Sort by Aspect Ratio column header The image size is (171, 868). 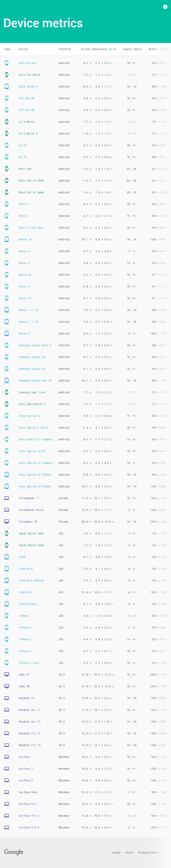coord(132,49)
